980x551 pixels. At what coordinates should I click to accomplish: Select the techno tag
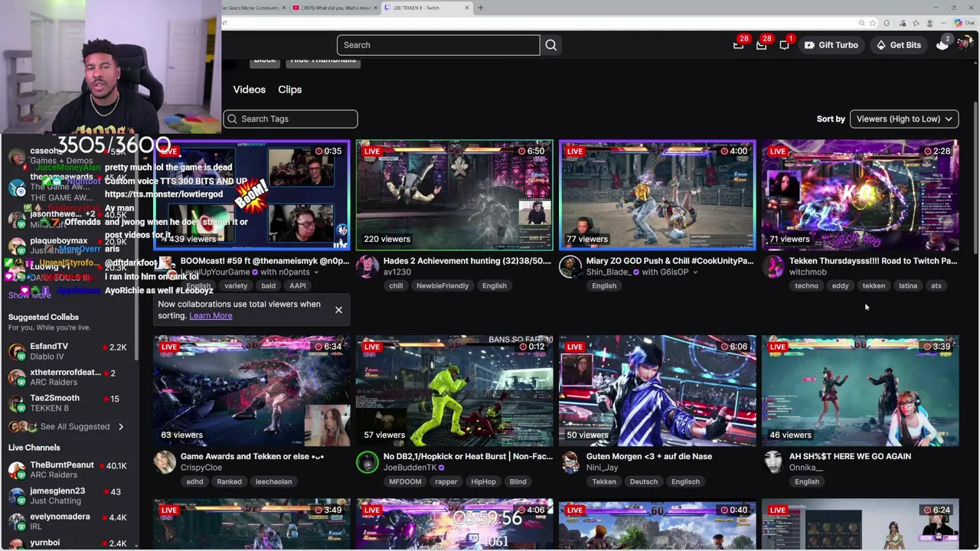806,285
